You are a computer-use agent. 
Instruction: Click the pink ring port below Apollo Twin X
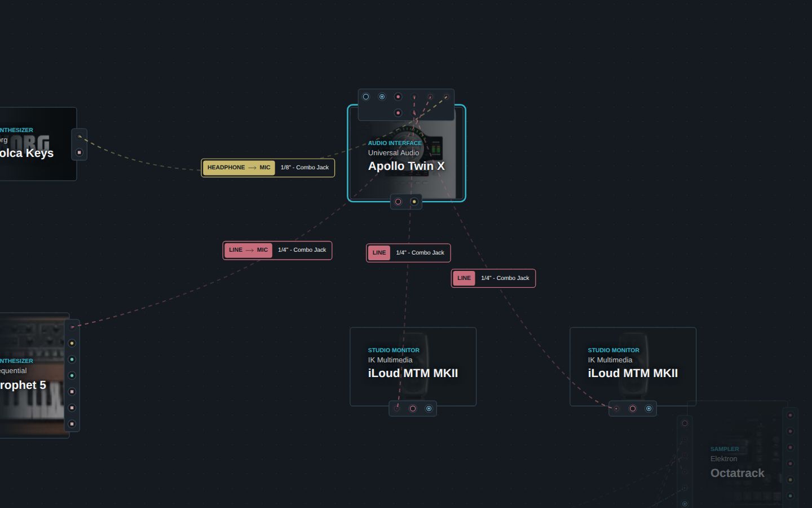(398, 202)
